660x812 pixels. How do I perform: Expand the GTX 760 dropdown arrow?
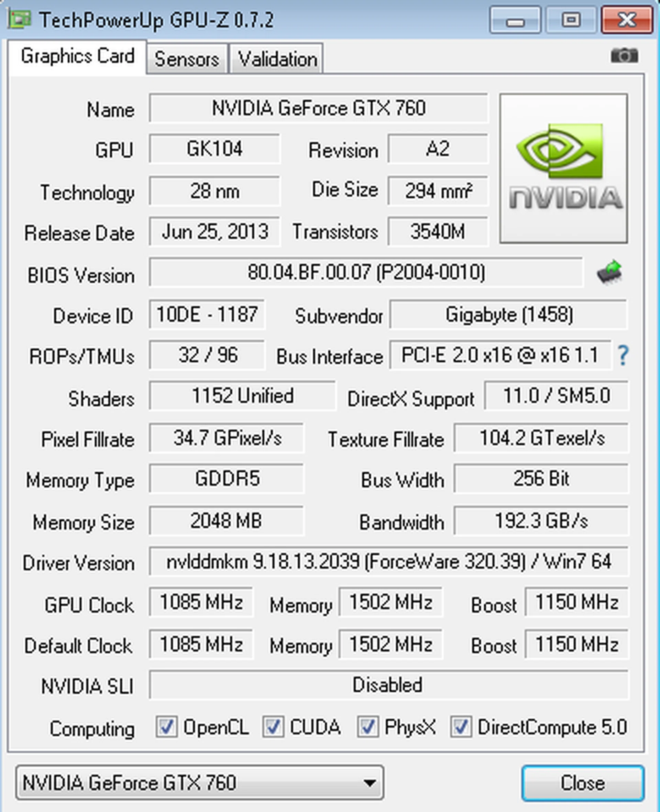[x=369, y=783]
